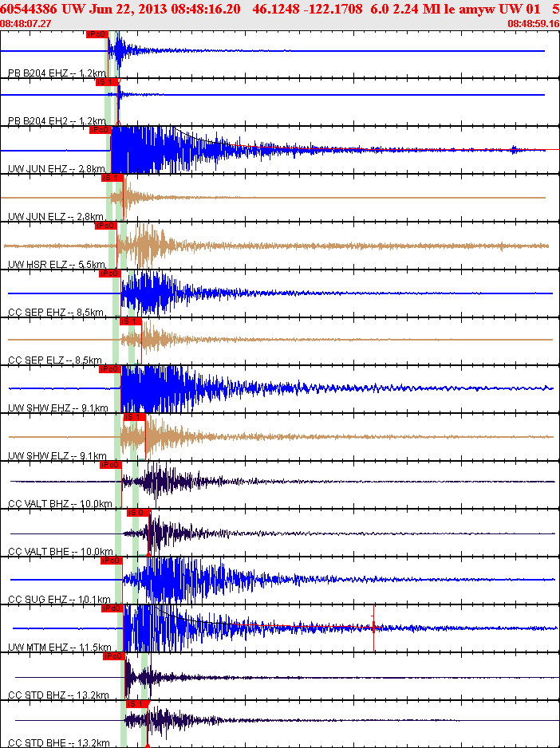The height and width of the screenshot is (748, 560).
Task: Click the start time 08:48:07.27 label
Action: point(26,24)
